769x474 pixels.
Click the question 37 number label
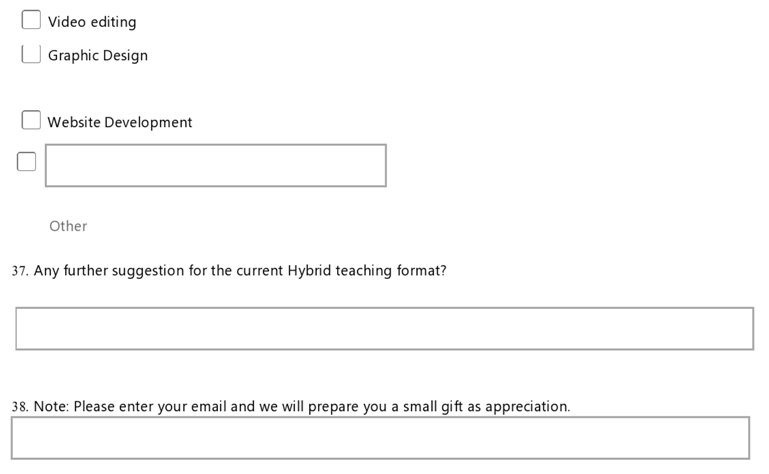(19, 271)
